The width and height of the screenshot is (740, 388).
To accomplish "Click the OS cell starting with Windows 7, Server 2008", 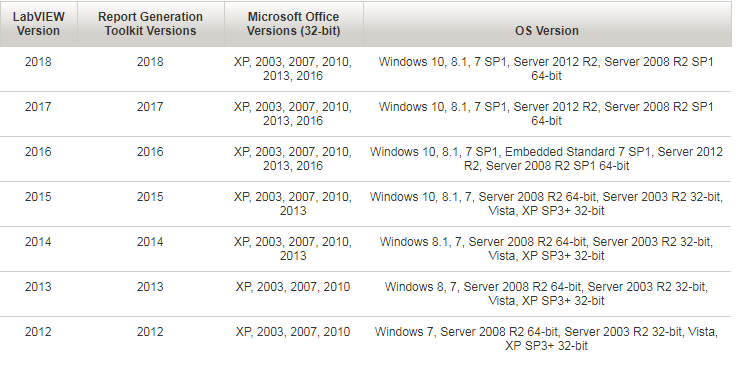I will pos(547,338).
